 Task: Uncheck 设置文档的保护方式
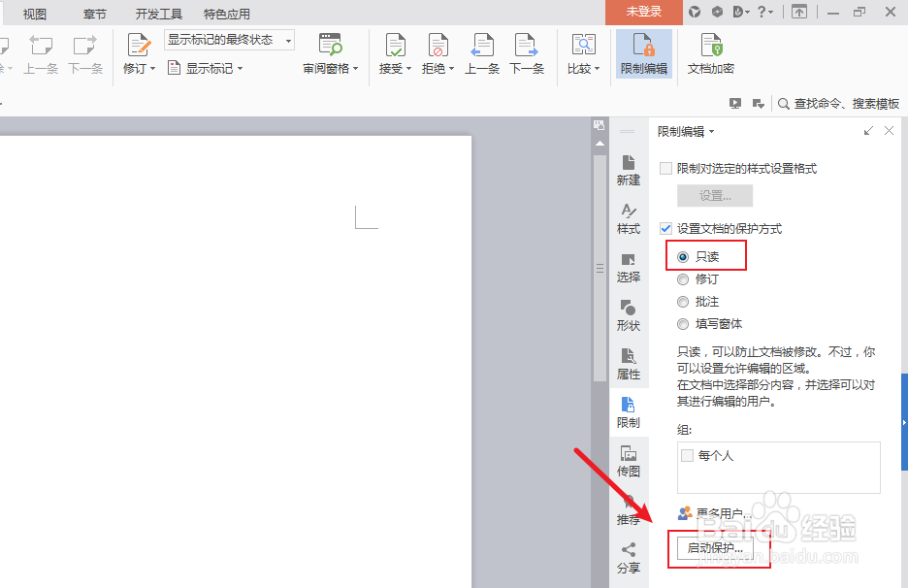pyautogui.click(x=666, y=228)
